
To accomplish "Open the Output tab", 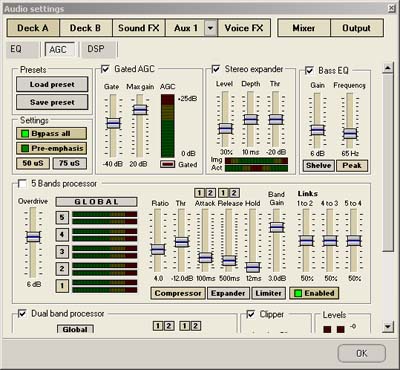I will [357, 28].
